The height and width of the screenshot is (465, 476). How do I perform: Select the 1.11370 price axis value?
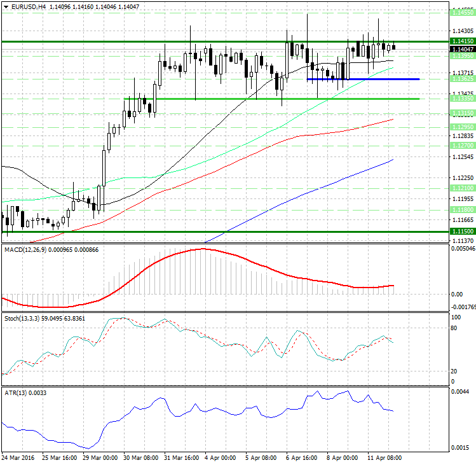click(x=463, y=240)
